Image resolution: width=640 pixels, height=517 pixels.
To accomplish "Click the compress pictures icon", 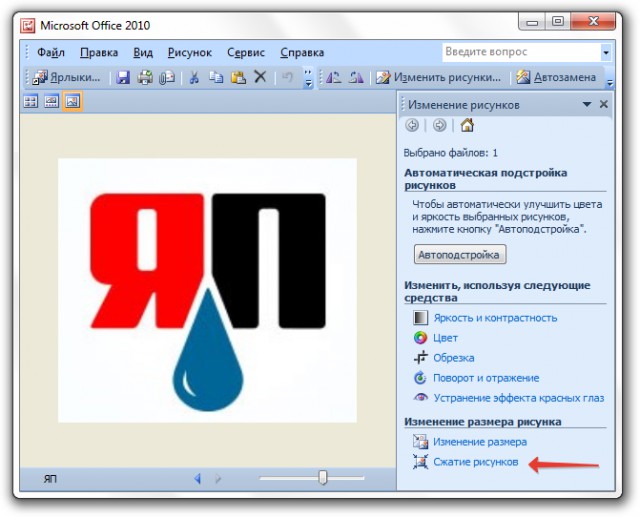I will [420, 462].
